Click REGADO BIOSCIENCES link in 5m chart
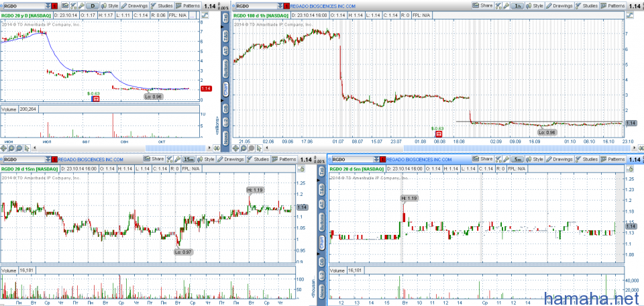This screenshot has width=644, height=306. pos(419,159)
